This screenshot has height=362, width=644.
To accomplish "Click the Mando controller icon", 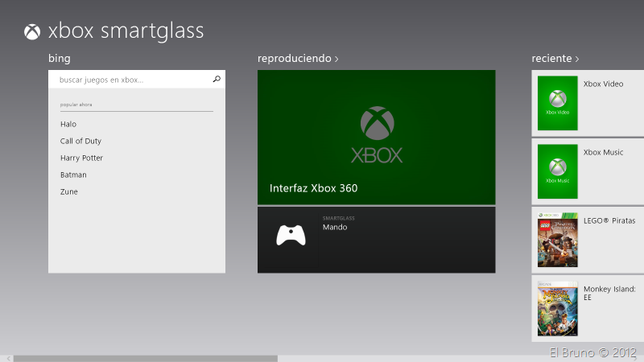I will point(291,235).
